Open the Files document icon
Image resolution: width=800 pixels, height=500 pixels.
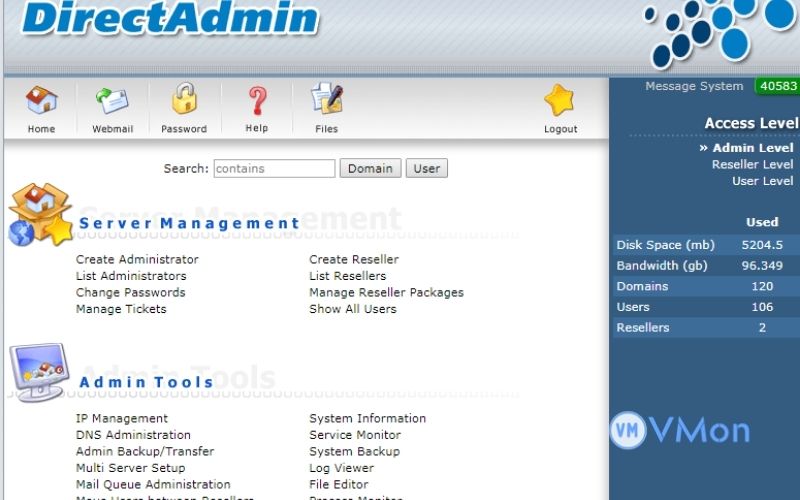[x=327, y=98]
